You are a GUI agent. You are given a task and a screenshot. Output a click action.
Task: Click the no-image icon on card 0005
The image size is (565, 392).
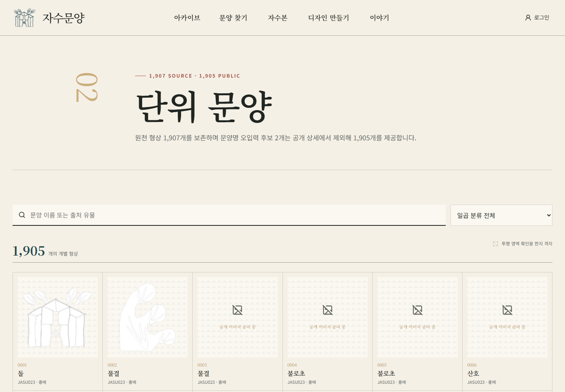tap(417, 310)
